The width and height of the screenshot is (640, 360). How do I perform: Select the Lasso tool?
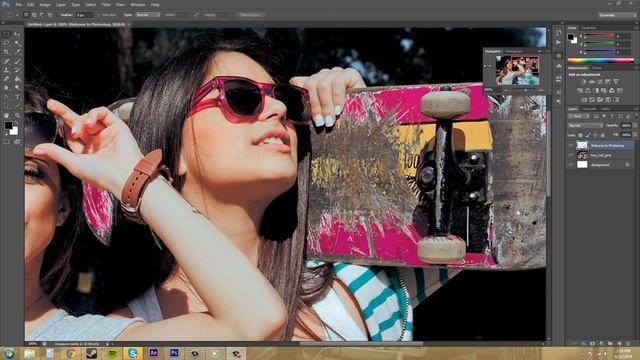(x=7, y=43)
